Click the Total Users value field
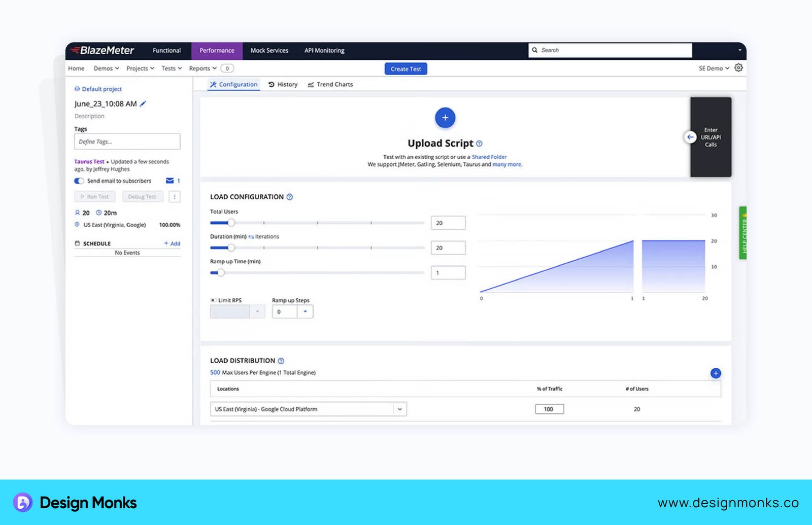Screen dimensions: 812x525 click(x=448, y=223)
